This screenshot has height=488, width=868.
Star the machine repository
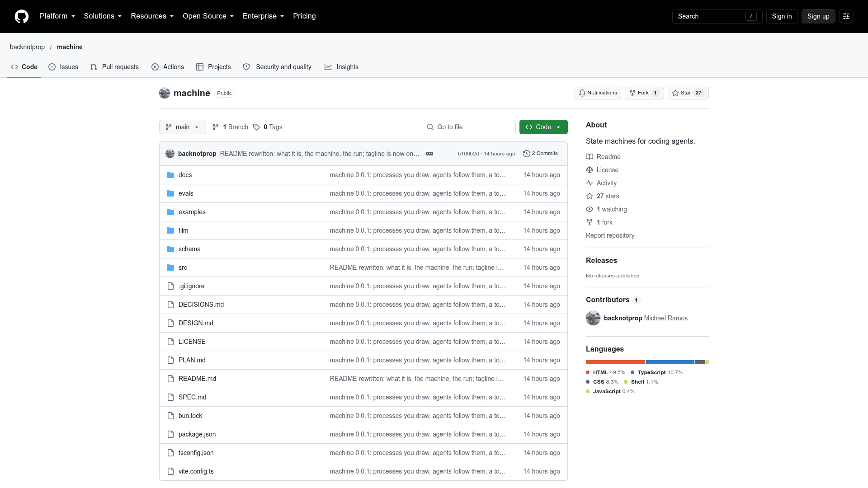coord(688,93)
